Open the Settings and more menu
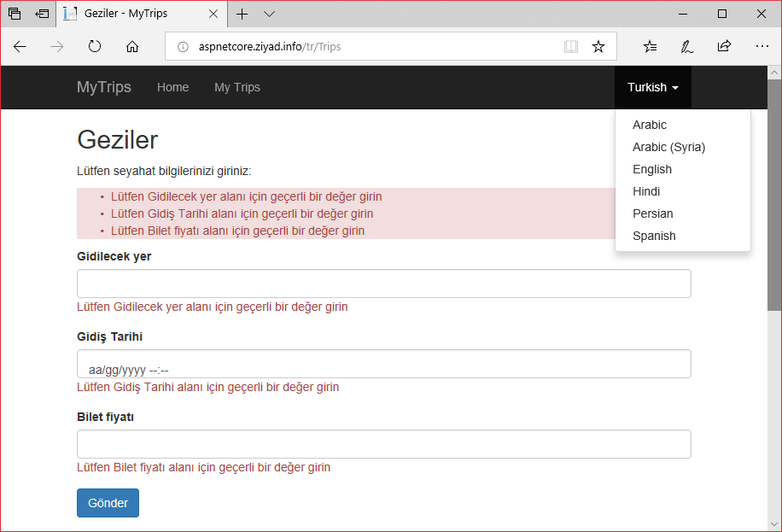Screen dimensions: 782x532 (x=762, y=46)
